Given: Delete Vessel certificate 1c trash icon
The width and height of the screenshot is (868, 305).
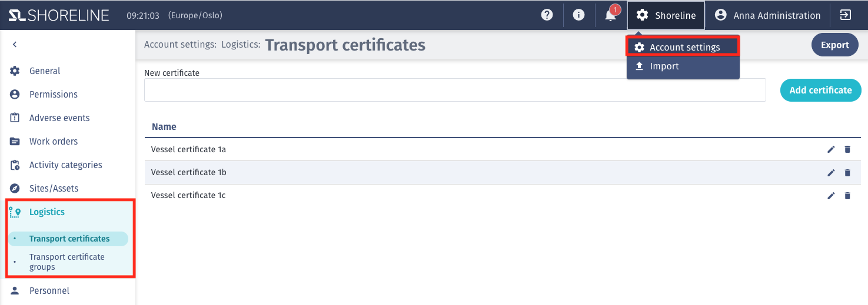Looking at the screenshot, I should (x=847, y=196).
